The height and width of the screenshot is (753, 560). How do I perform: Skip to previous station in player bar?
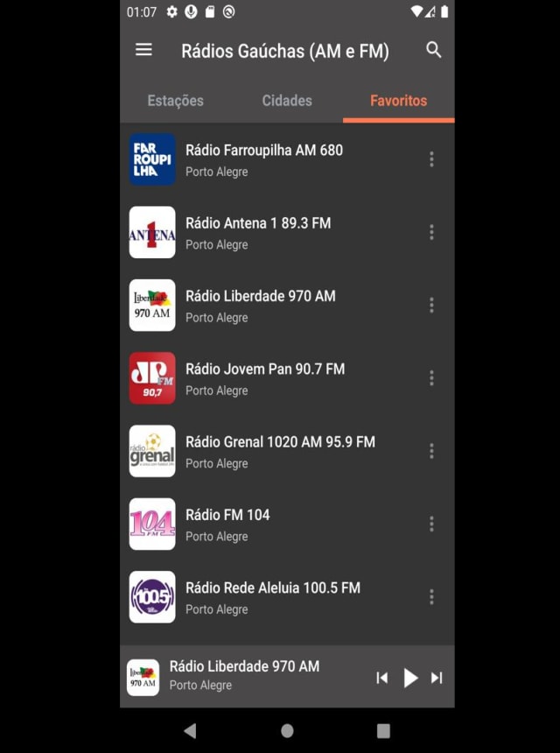click(382, 678)
